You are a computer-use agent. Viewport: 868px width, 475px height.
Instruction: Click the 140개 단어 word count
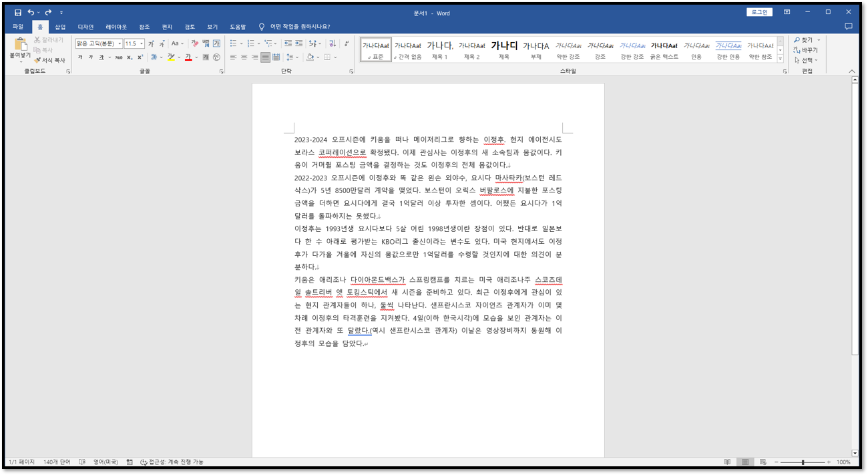click(57, 462)
